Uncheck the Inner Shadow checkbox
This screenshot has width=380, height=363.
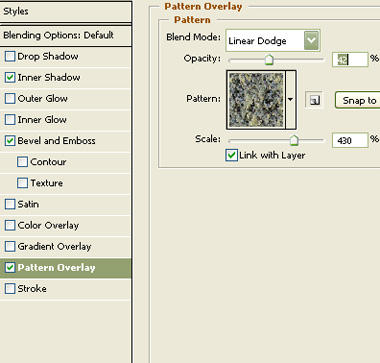pyautogui.click(x=10, y=77)
